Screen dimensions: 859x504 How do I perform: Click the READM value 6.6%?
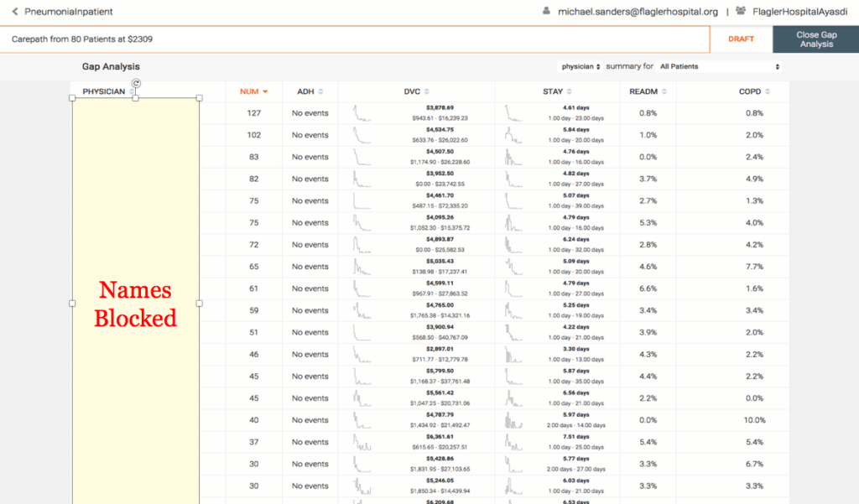point(648,288)
